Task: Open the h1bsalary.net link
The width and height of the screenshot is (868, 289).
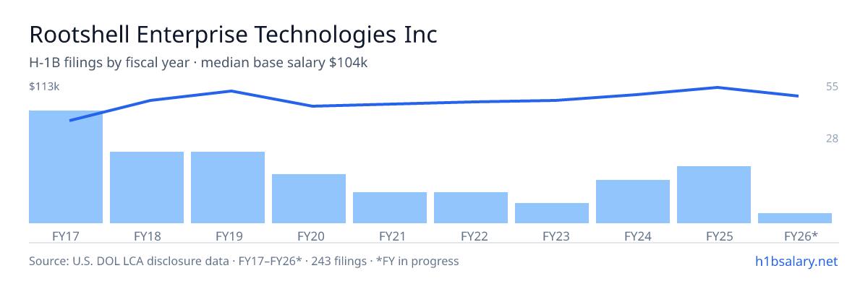Action: (x=796, y=261)
